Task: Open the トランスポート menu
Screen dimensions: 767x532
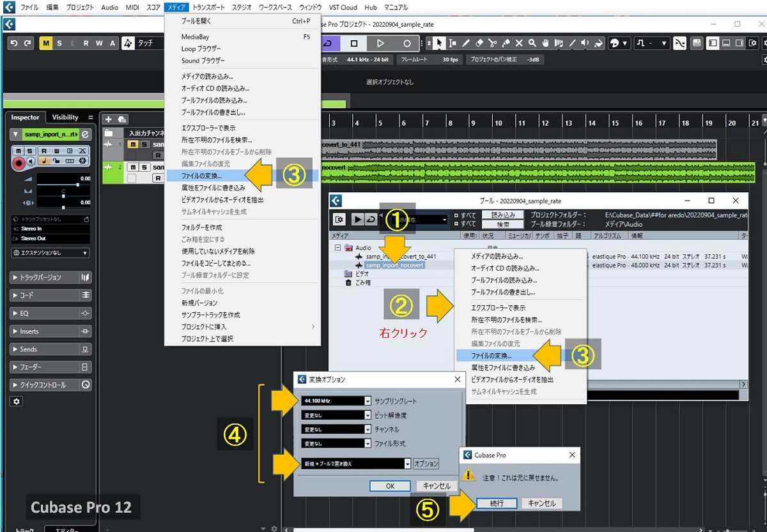Action: [x=208, y=7]
